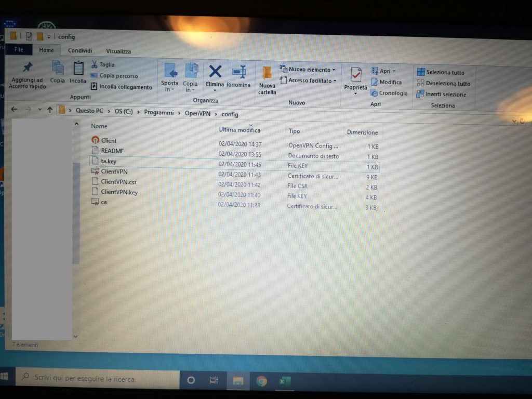Viewport: 532px width, 399px height.
Task: Click the Elimina X icon
Action: point(215,72)
